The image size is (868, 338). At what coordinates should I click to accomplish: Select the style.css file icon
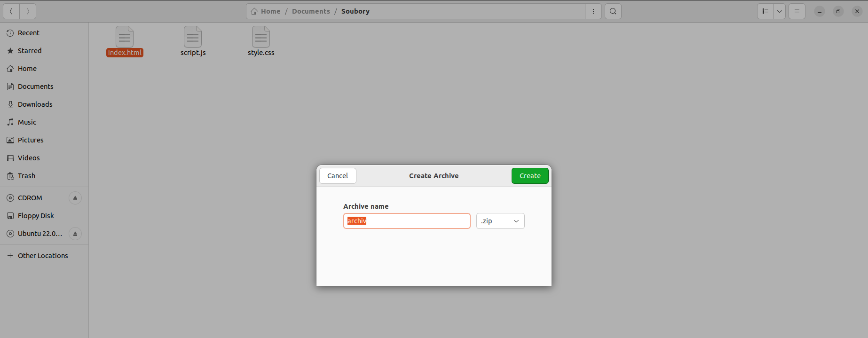point(261,37)
